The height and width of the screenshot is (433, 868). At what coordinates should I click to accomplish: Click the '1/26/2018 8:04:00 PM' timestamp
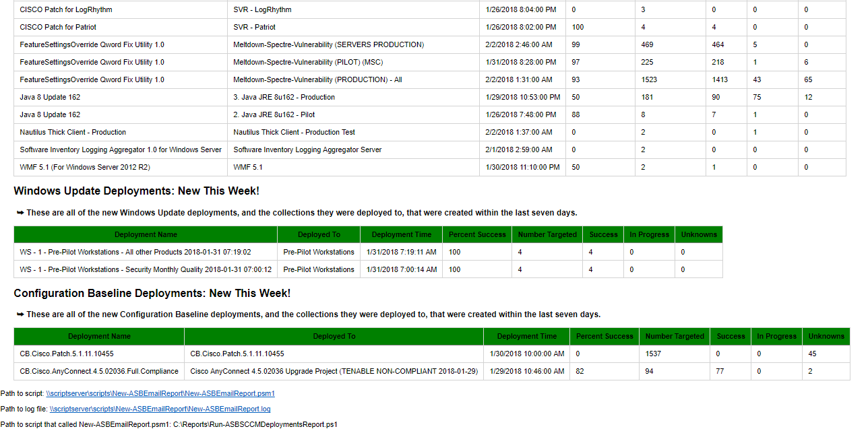coord(521,10)
